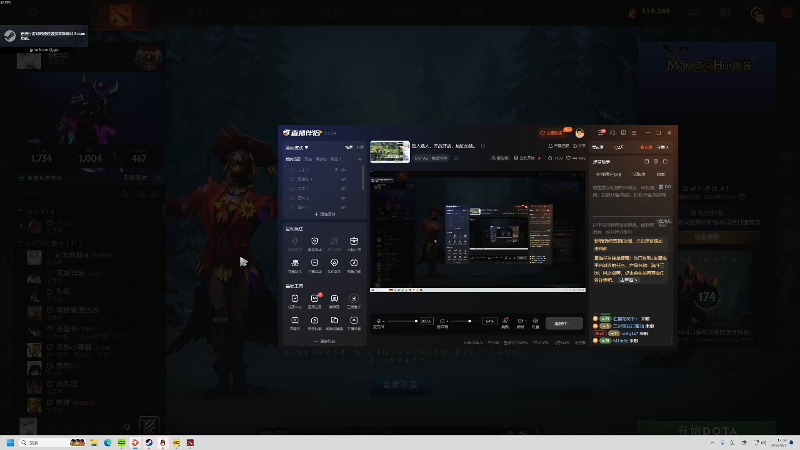Open the headset customer support icon
This screenshot has height=450, width=800.
point(613,133)
